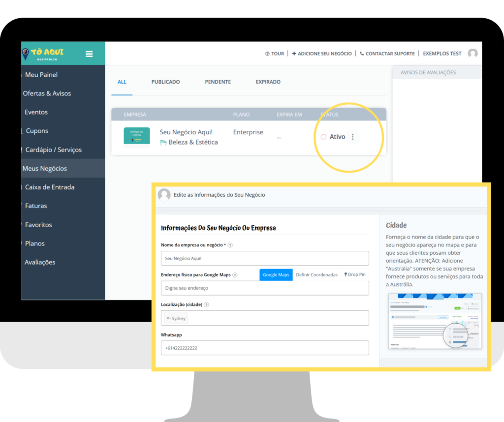Click the EXPIRA EM column header
The height and width of the screenshot is (422, 504).
click(x=289, y=115)
